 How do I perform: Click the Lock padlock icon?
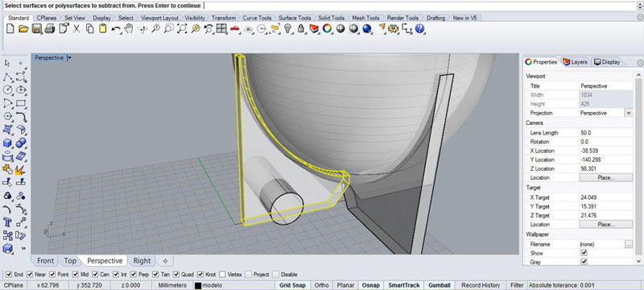(x=301, y=29)
